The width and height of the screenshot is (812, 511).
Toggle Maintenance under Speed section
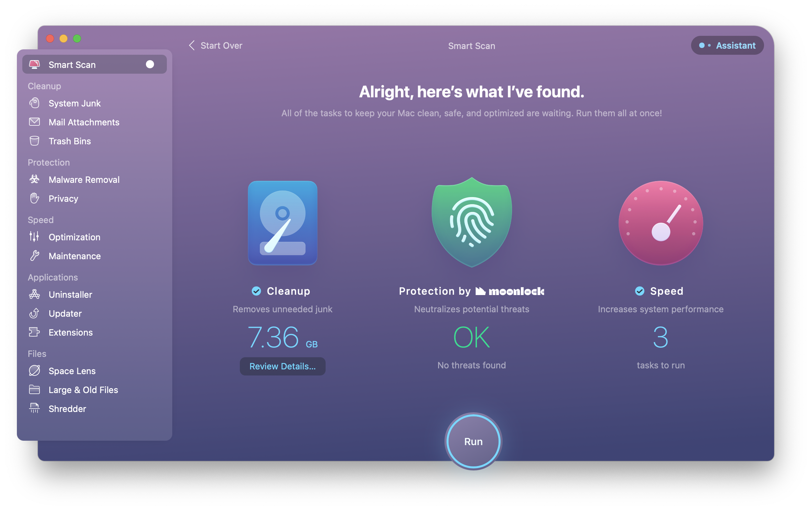pos(74,255)
